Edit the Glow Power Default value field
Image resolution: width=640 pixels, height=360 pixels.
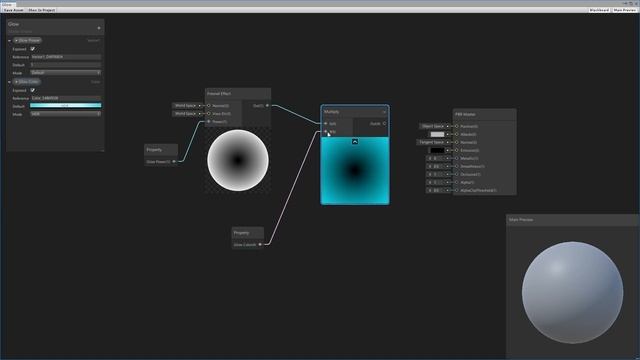(x=66, y=65)
